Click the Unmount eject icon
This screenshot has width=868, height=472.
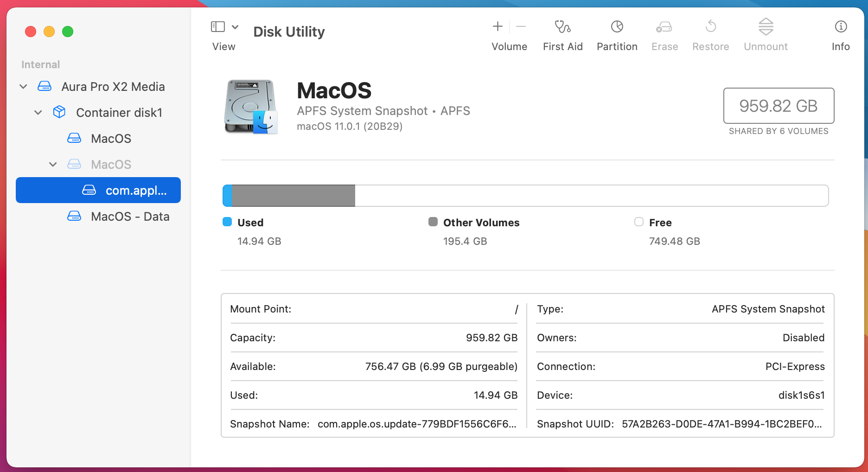[x=766, y=26]
